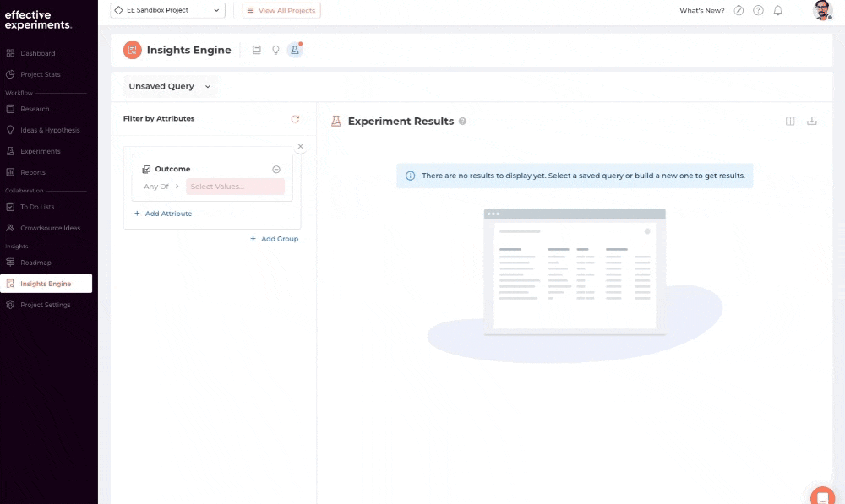Remove the filter group with X
This screenshot has width=845, height=504.
[301, 146]
